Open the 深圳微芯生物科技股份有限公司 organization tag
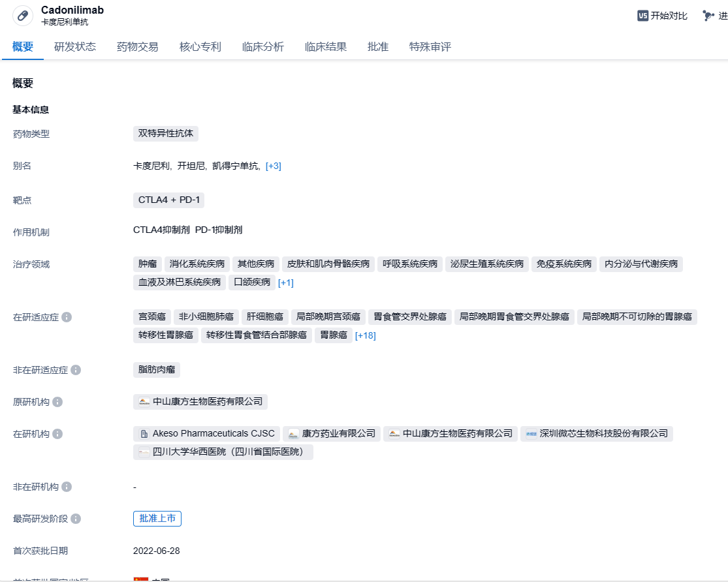Viewport: 728px width, 582px height. coord(597,434)
